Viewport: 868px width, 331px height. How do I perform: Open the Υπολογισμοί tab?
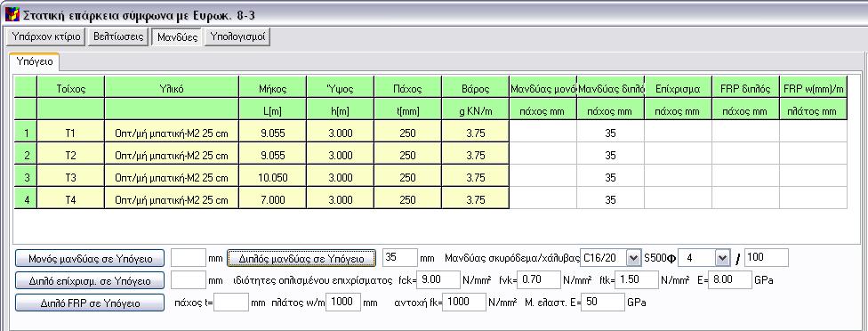tap(237, 37)
